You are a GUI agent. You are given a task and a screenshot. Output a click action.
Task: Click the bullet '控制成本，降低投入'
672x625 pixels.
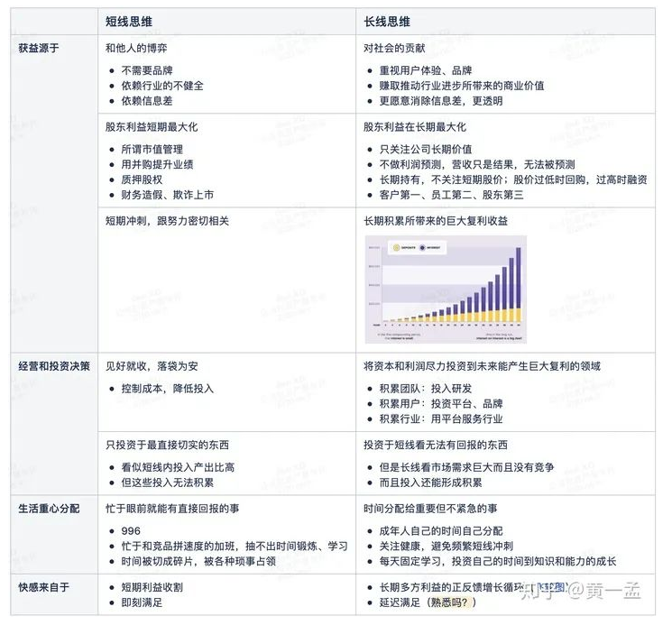pyautogui.click(x=168, y=389)
